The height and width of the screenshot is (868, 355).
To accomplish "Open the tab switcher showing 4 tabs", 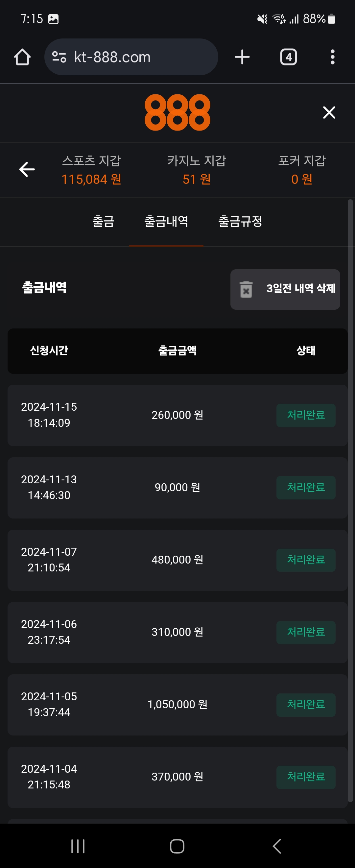I will pyautogui.click(x=288, y=57).
